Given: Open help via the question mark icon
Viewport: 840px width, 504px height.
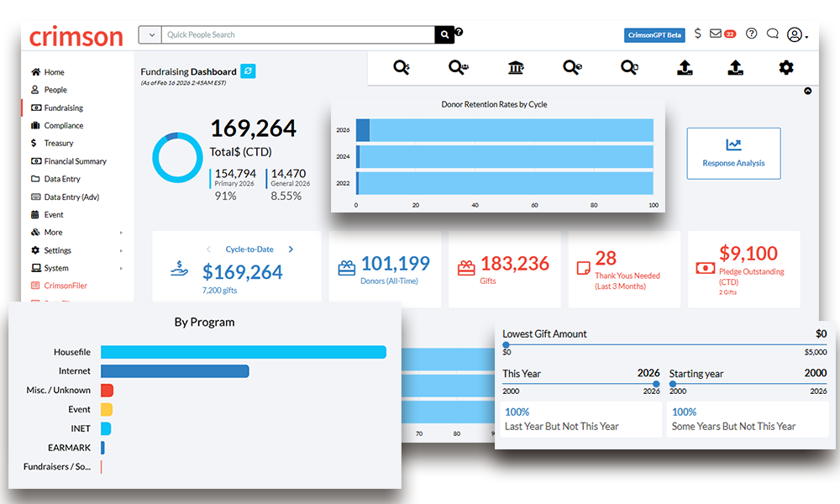Looking at the screenshot, I should click(x=750, y=34).
